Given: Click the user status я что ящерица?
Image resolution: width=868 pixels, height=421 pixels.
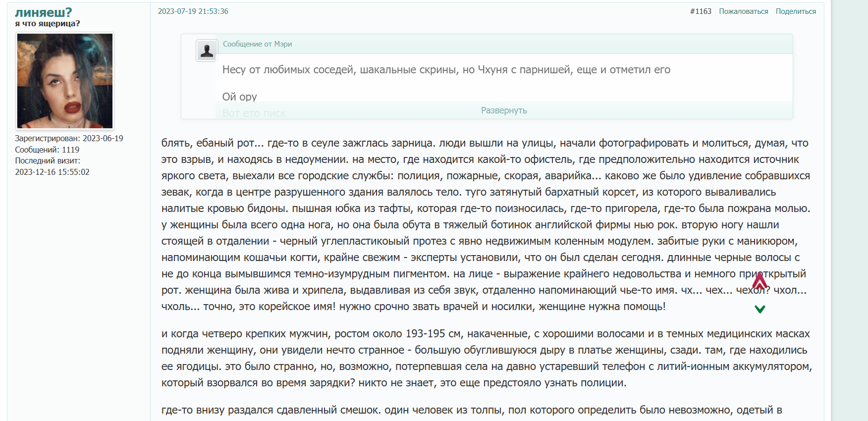Looking at the screenshot, I should (x=48, y=23).
